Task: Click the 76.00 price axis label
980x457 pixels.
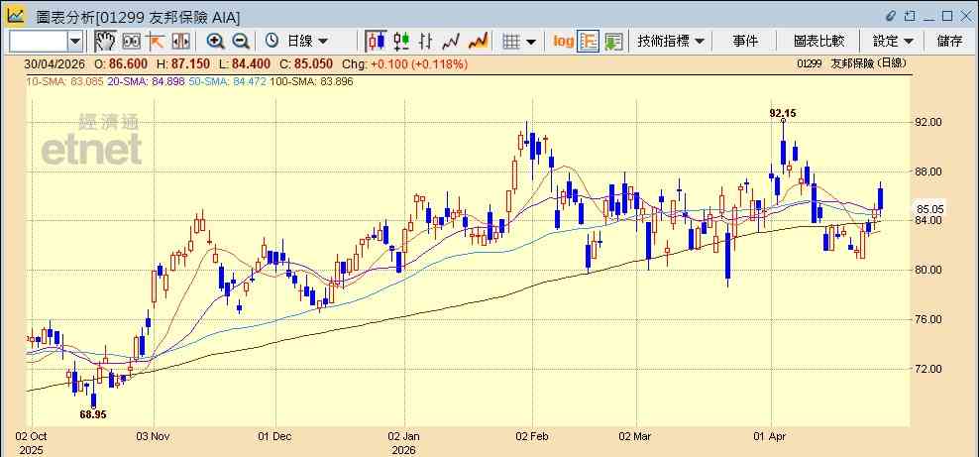Action: (927, 319)
